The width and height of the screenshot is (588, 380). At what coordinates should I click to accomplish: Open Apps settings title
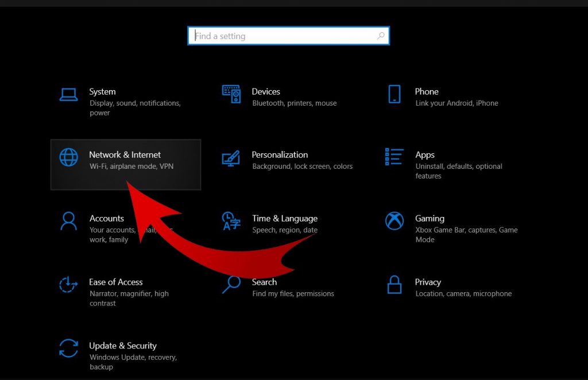[425, 155]
